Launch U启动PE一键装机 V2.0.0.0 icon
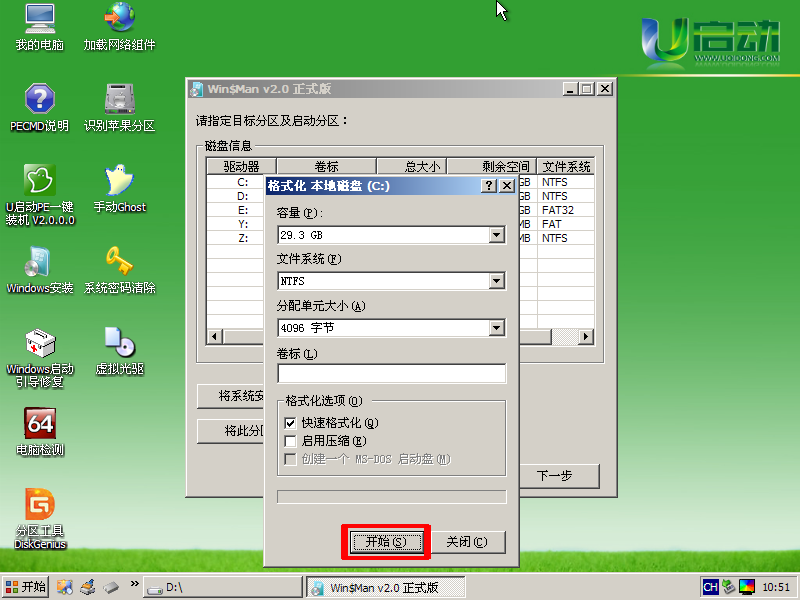800x600 pixels. tap(40, 195)
